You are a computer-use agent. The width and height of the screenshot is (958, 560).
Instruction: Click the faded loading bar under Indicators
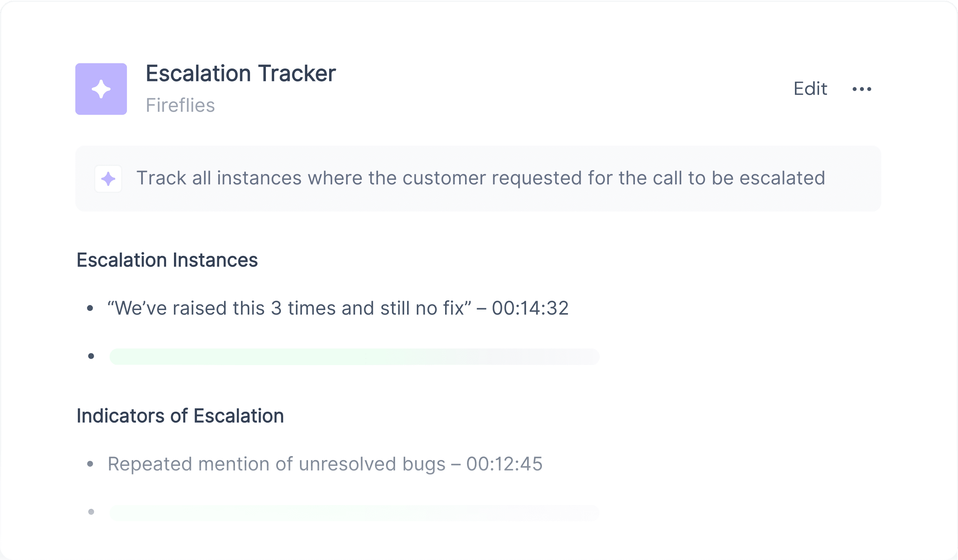pos(354,513)
